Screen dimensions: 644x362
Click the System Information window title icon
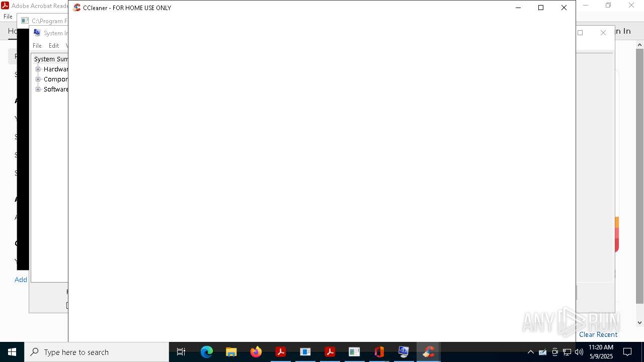tap(37, 33)
